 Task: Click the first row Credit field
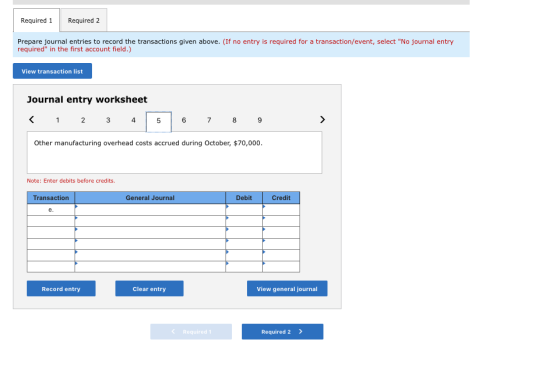281,210
